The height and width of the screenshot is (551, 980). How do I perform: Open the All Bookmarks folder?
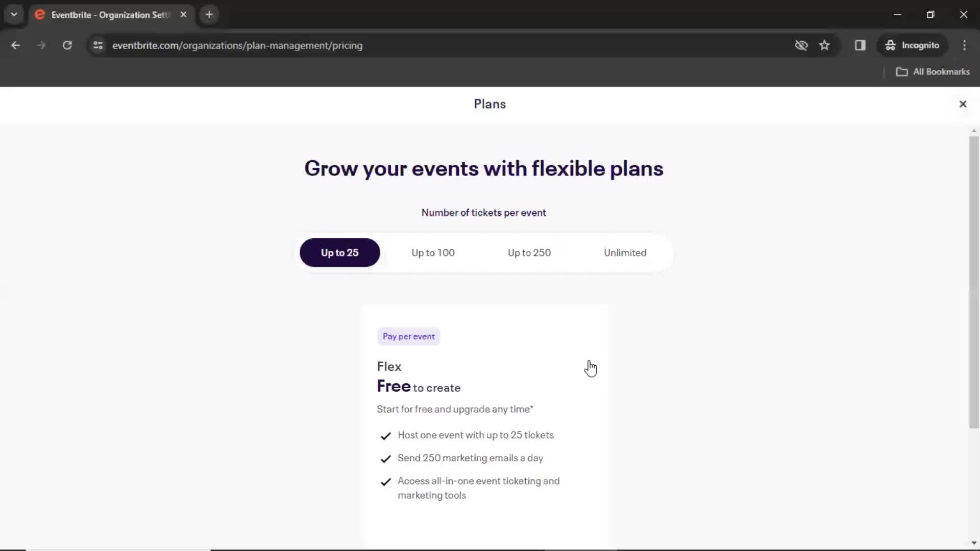(933, 72)
